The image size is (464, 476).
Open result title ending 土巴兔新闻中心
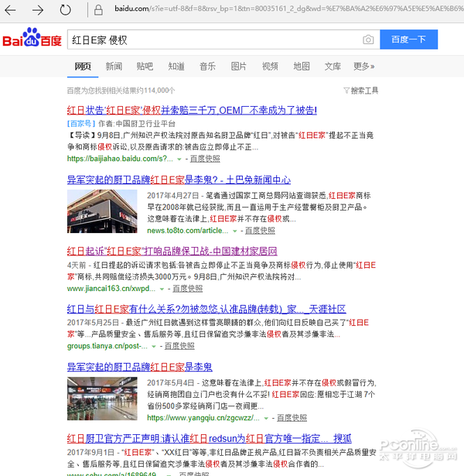click(x=179, y=180)
